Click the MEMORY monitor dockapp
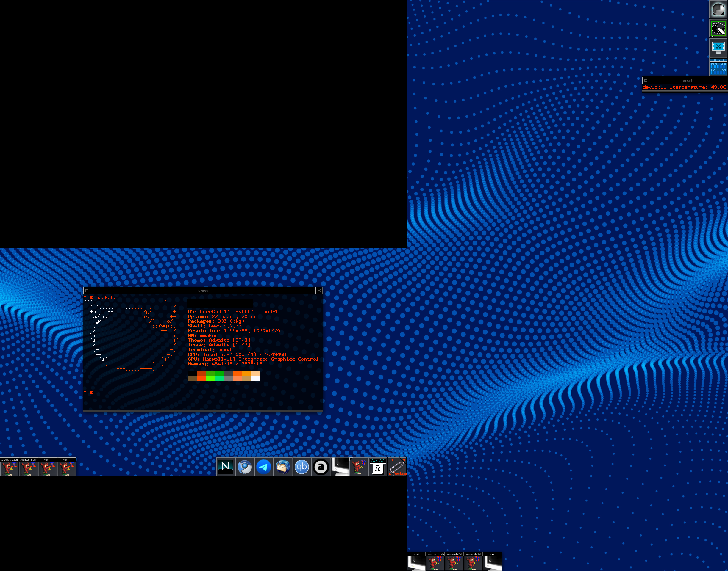 point(718,67)
